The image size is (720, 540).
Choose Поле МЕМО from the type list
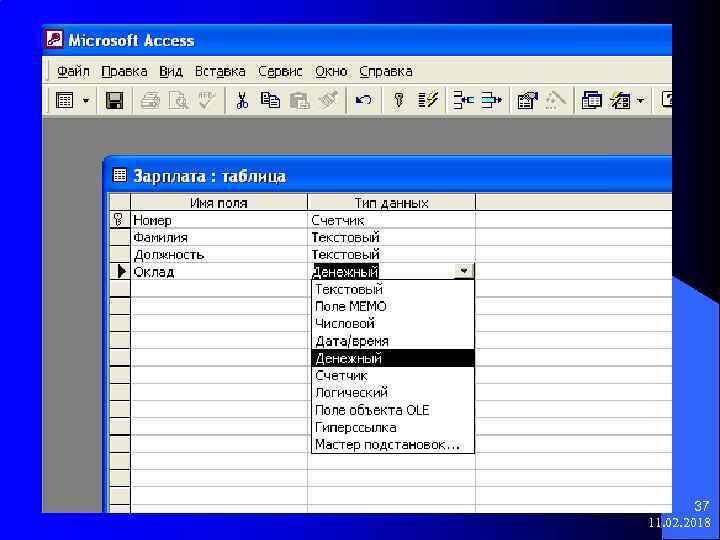point(393,306)
